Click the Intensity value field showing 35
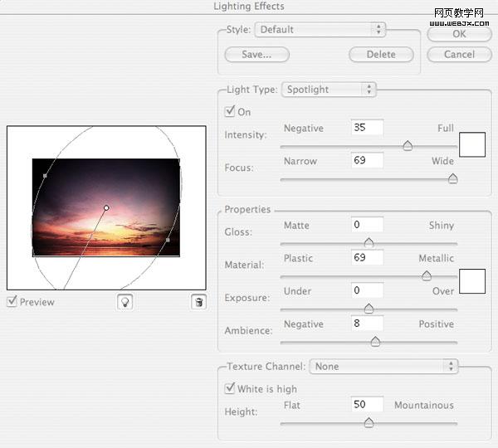Image resolution: width=498 pixels, height=448 pixels. click(367, 127)
